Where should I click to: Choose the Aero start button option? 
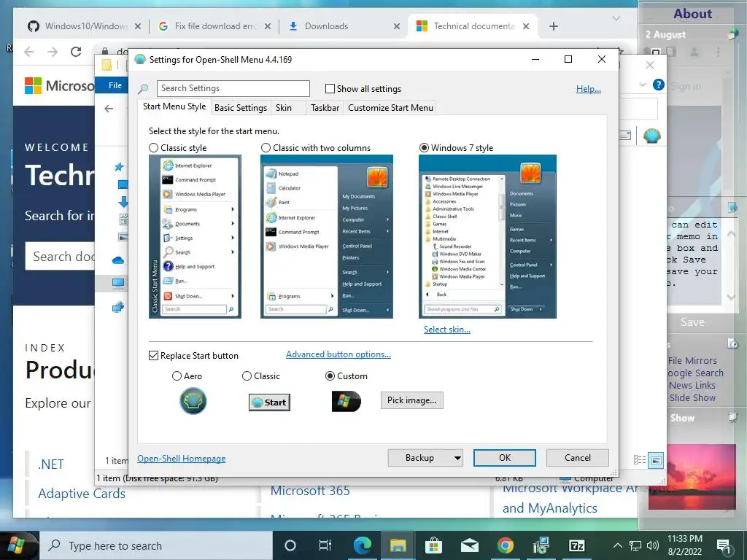tap(177, 376)
